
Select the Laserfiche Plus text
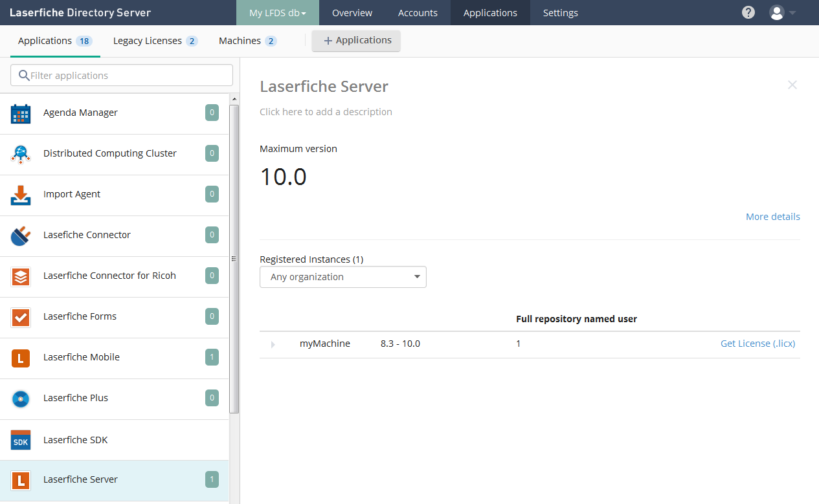click(76, 398)
